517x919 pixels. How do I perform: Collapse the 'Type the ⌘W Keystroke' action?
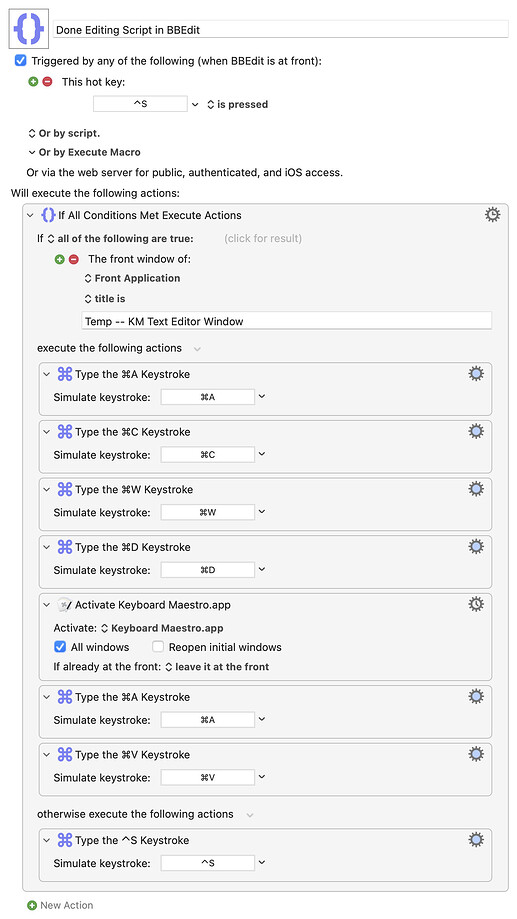47,489
